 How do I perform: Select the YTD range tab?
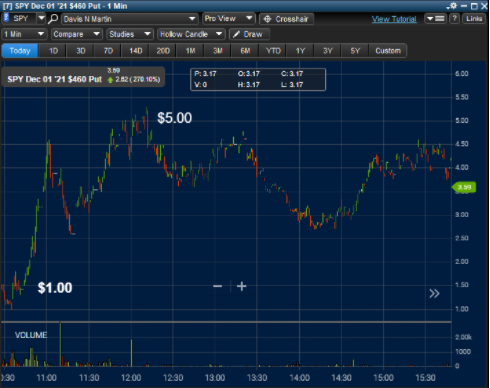(x=273, y=51)
